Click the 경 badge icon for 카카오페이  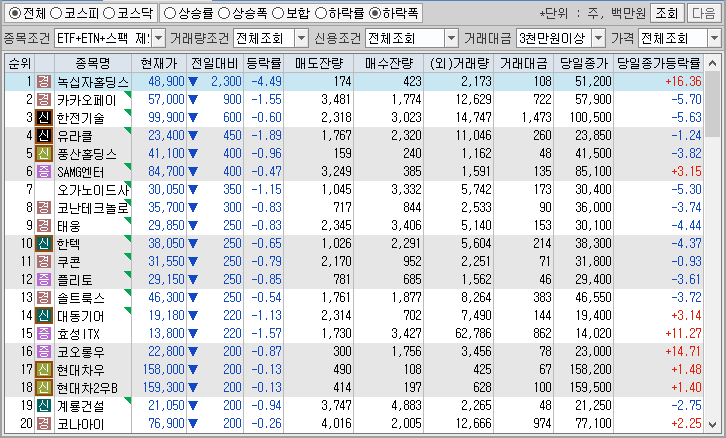click(44, 100)
